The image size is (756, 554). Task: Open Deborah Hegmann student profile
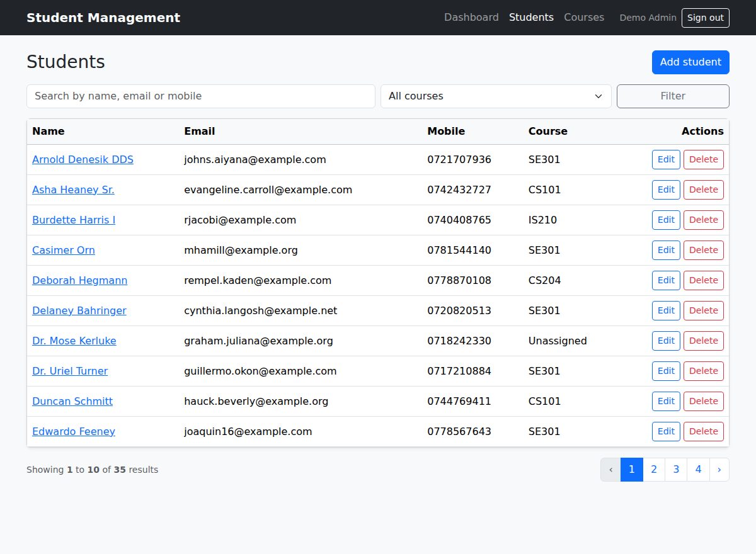(x=79, y=281)
